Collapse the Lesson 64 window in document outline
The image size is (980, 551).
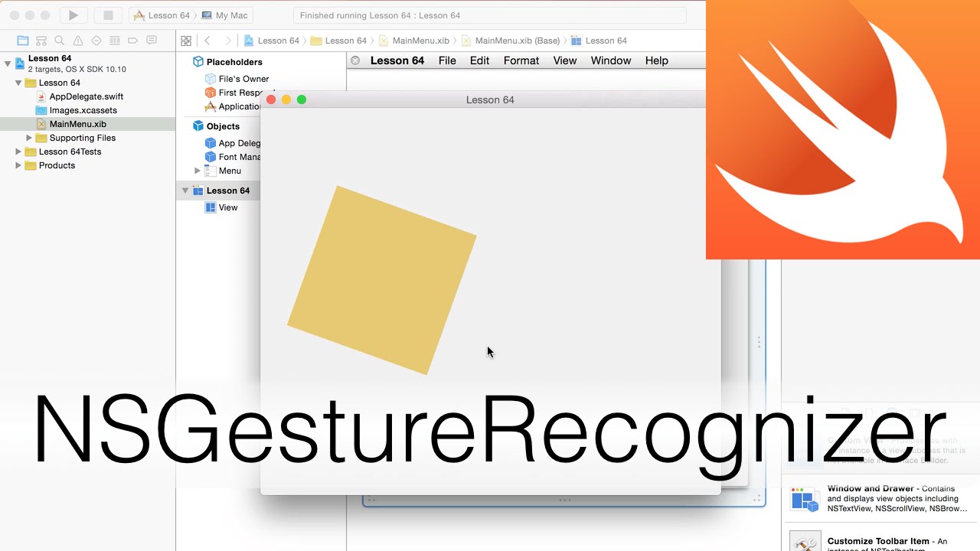185,191
